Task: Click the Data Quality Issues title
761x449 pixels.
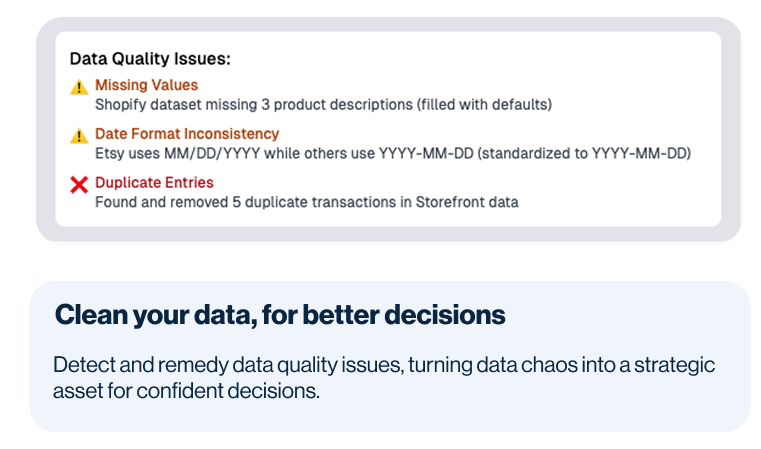Action: pyautogui.click(x=150, y=59)
